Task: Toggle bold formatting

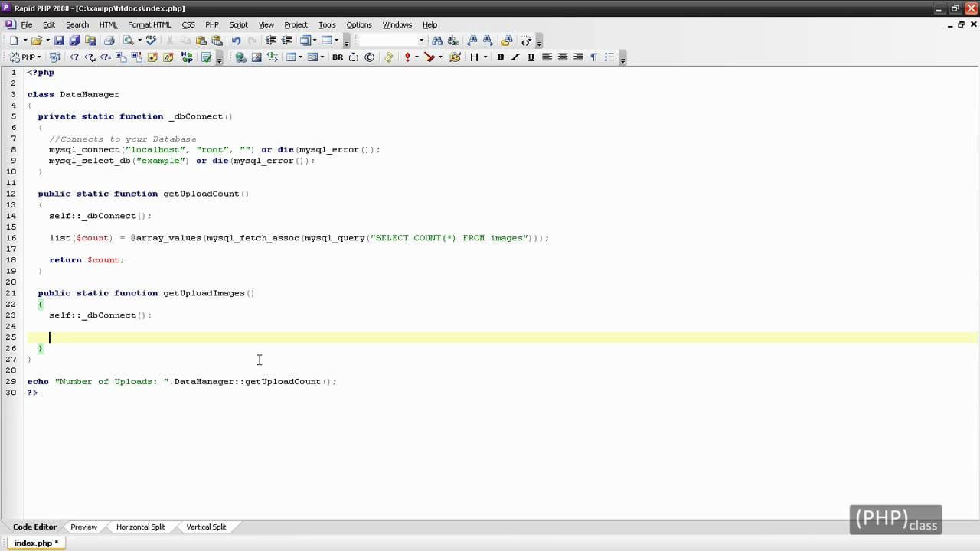Action: click(x=500, y=57)
